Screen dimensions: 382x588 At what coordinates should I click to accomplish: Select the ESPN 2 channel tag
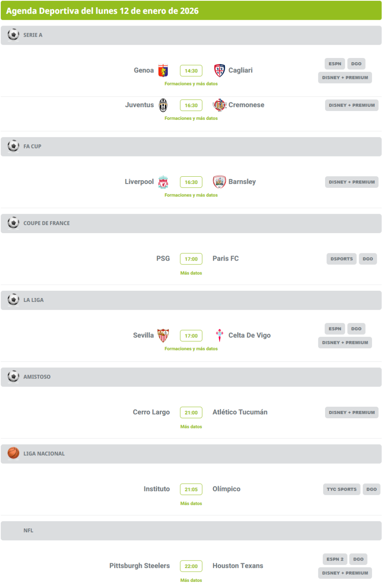335,559
